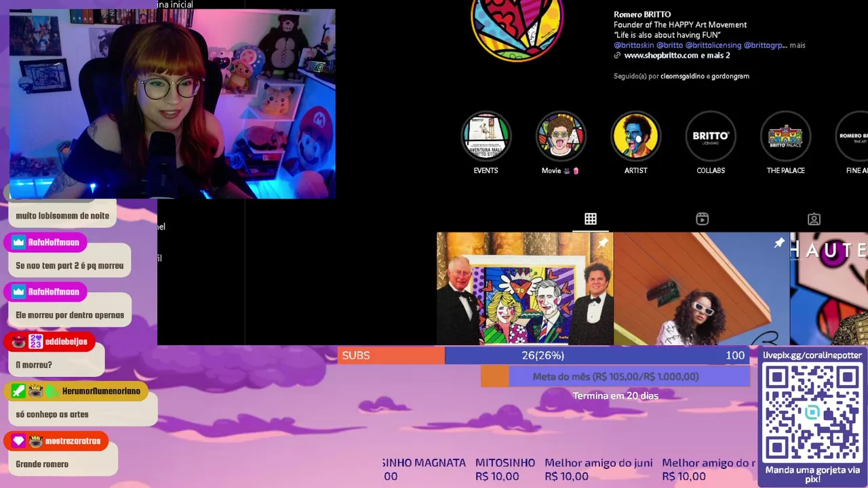
Task: Click the 'Melhor amigo do juni' ticker entry
Action: [x=599, y=470]
